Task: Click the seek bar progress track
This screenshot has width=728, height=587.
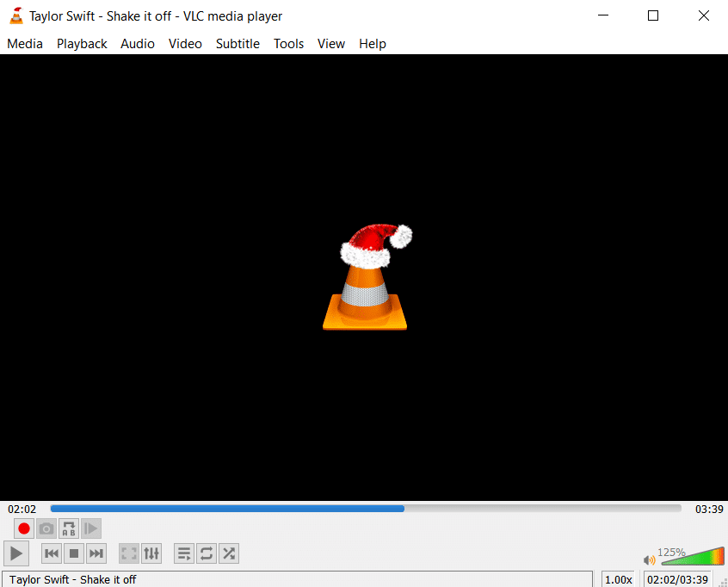Action: [x=366, y=509]
